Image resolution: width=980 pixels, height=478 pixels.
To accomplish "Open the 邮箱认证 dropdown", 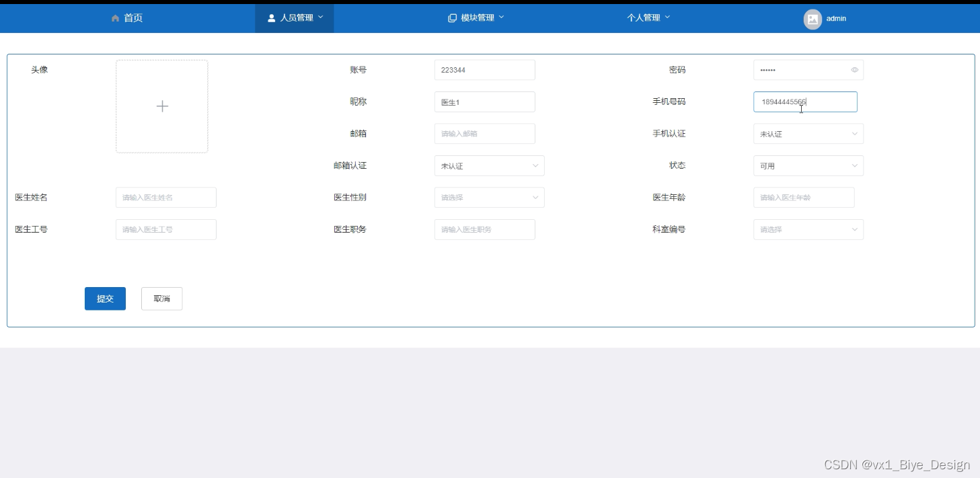I will [490, 166].
